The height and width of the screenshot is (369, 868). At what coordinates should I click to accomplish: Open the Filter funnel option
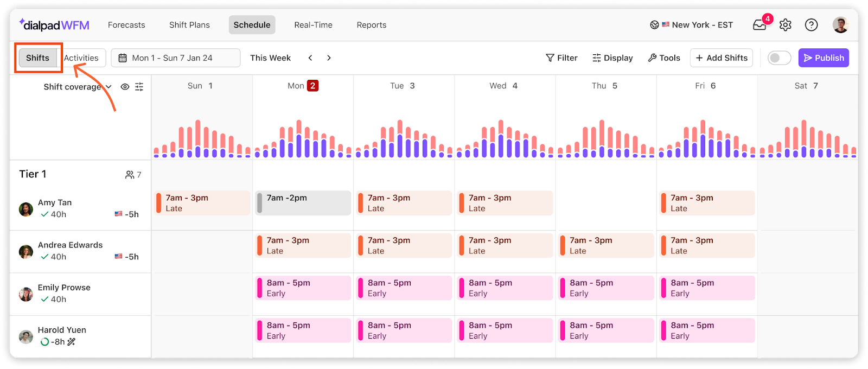click(561, 58)
